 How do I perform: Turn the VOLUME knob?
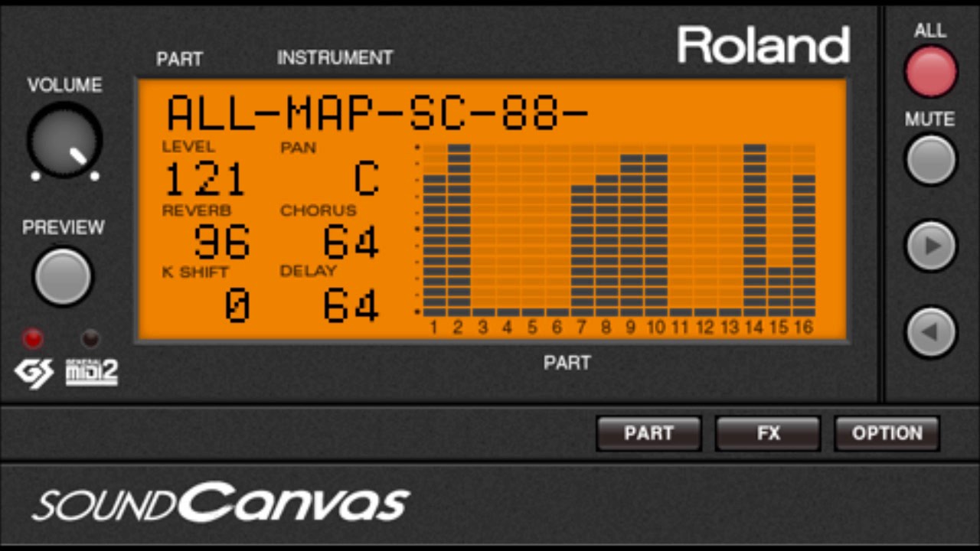(x=64, y=141)
